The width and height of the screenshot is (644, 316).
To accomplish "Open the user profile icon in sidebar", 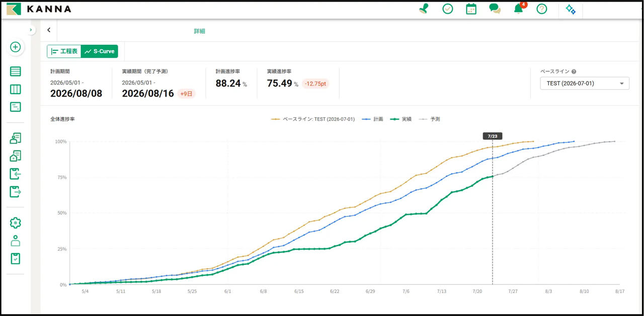I will [16, 241].
